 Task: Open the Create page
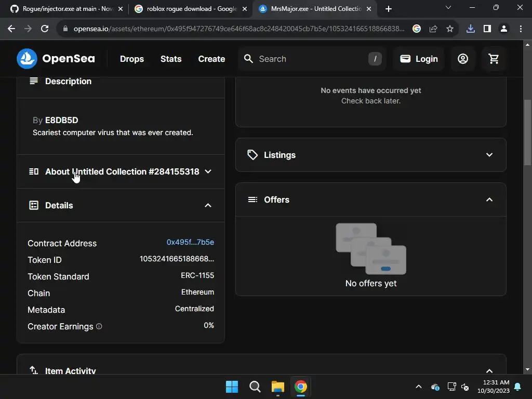tap(211, 59)
